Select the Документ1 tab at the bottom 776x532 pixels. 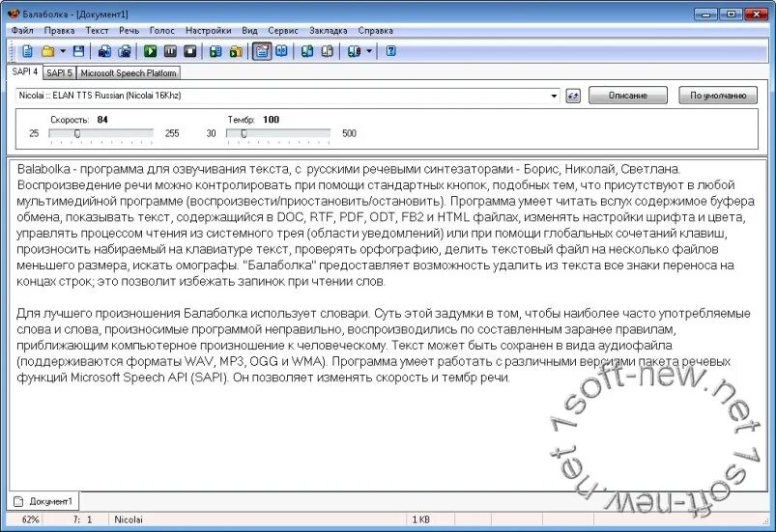tap(43, 501)
